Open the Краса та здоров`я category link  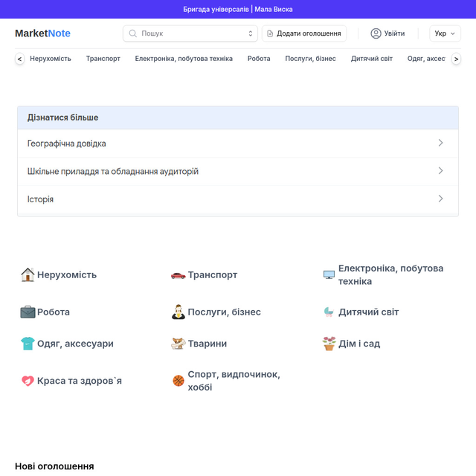tap(80, 381)
